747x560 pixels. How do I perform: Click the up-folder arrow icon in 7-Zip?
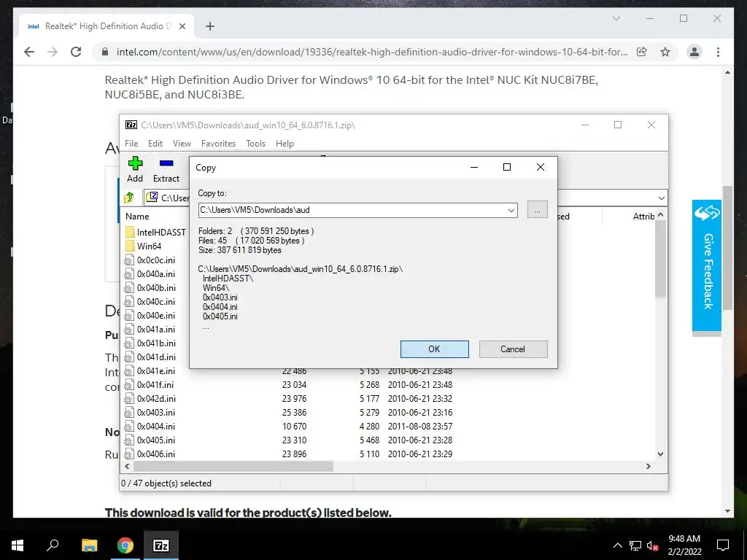(129, 197)
